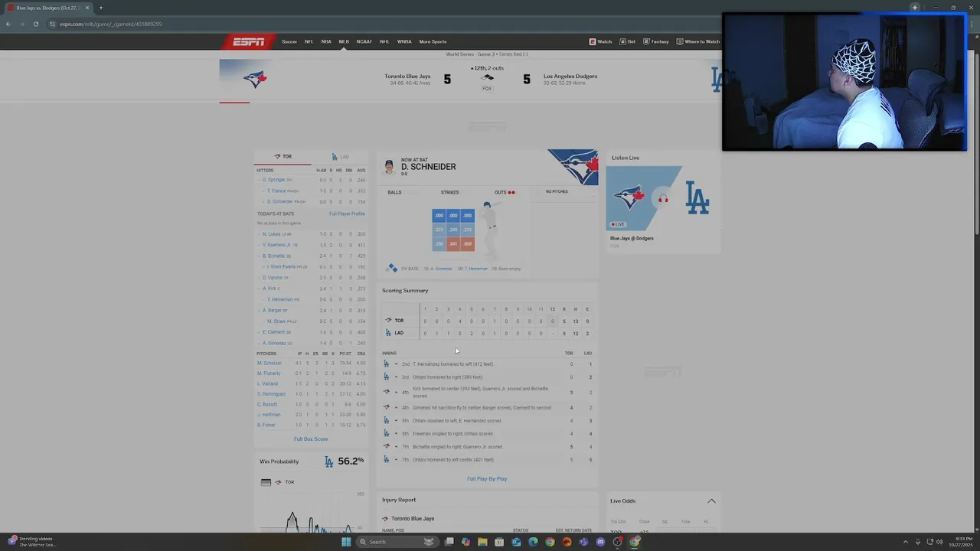Open the NFL menu item

pos(309,41)
